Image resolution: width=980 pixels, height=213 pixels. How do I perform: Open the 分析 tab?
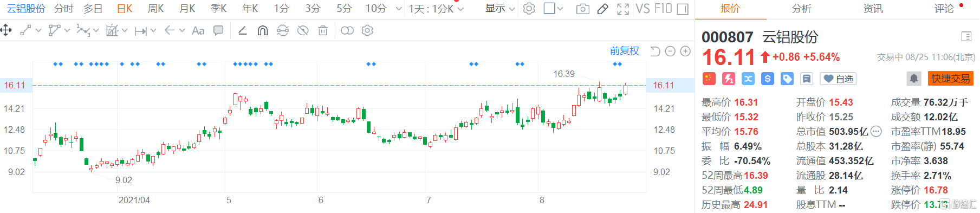pyautogui.click(x=801, y=9)
